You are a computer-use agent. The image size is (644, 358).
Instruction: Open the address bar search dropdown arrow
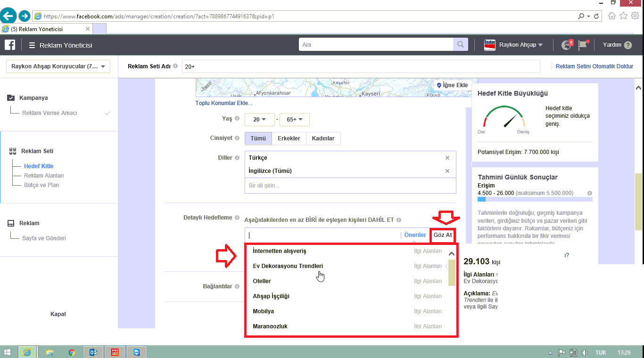[588, 16]
